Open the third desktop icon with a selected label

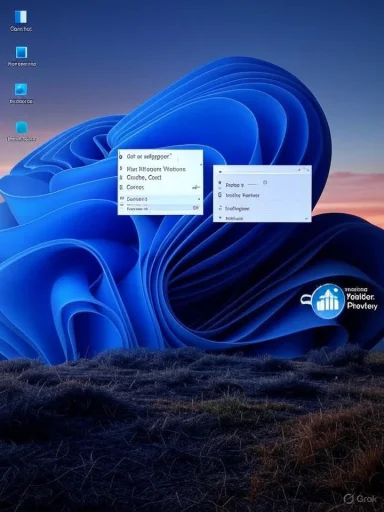pyautogui.click(x=21, y=90)
